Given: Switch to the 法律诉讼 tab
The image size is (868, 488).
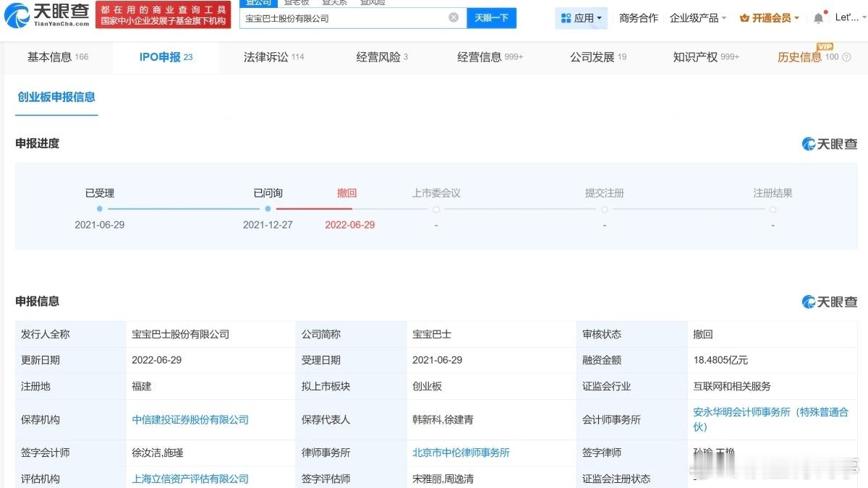Looking at the screenshot, I should 273,57.
